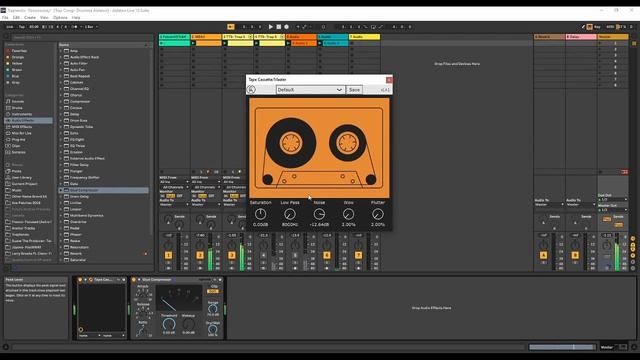Click the Glue Compressor Threshold knob
The height and width of the screenshot is (360, 640).
tap(169, 324)
